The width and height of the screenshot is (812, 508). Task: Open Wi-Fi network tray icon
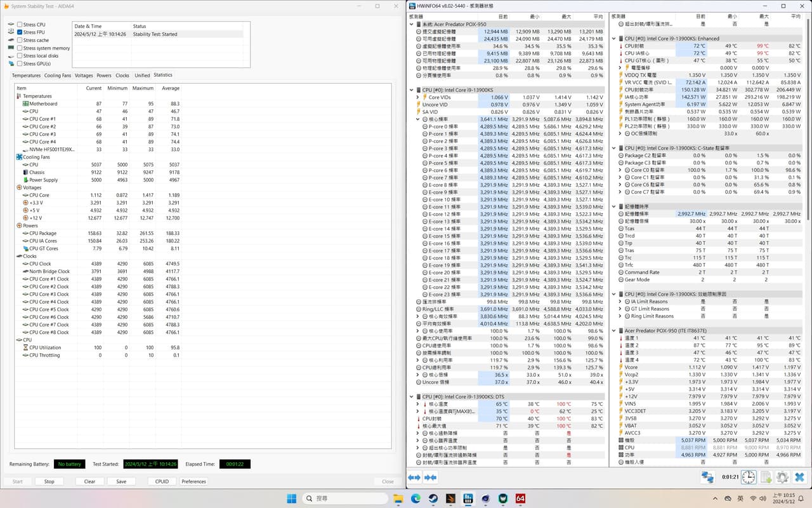753,498
